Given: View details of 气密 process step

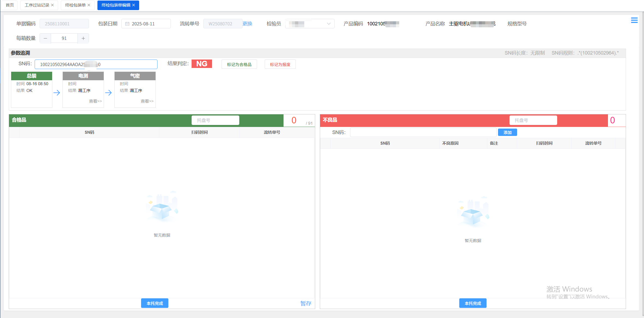Looking at the screenshot, I should (x=147, y=101).
